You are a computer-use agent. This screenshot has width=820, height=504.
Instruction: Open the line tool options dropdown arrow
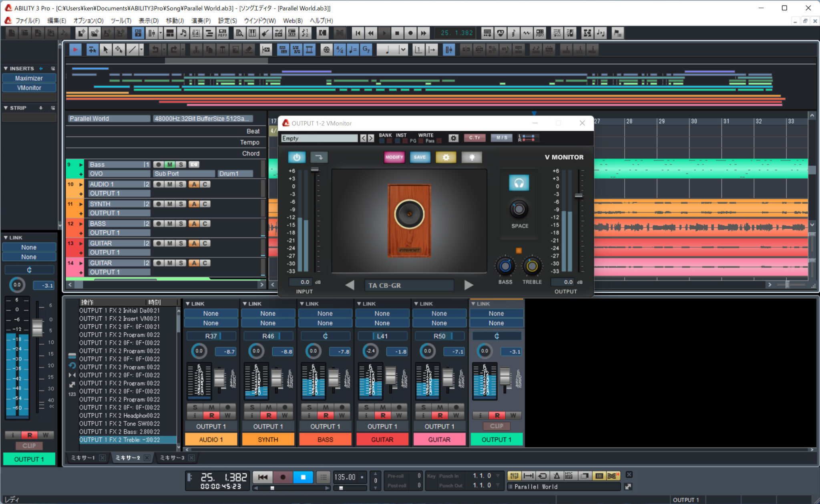pyautogui.click(x=141, y=50)
